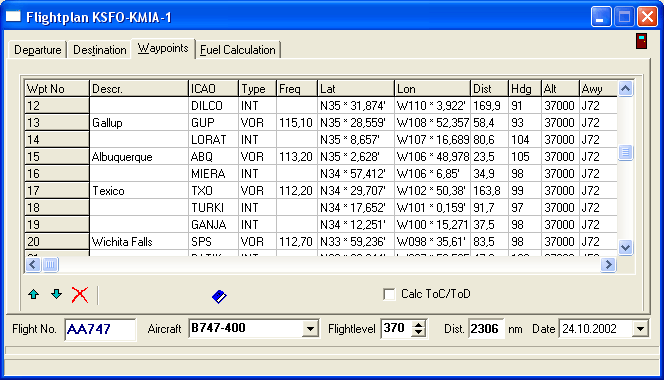Click the Type column header

click(x=257, y=89)
